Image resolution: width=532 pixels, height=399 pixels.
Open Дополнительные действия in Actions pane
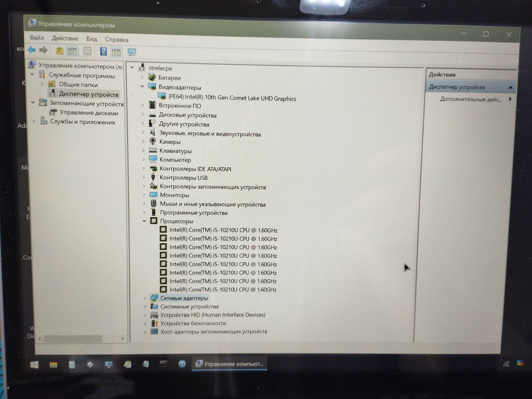(x=471, y=99)
